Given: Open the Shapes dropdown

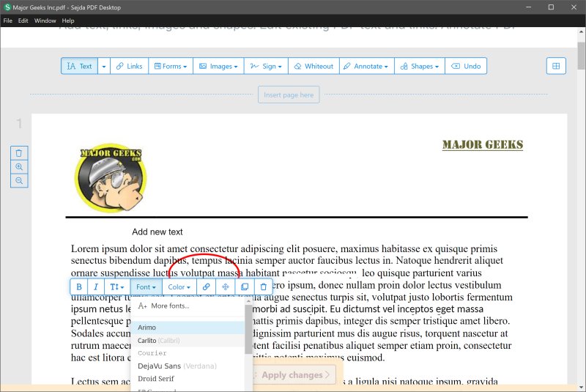Looking at the screenshot, I should pos(420,66).
